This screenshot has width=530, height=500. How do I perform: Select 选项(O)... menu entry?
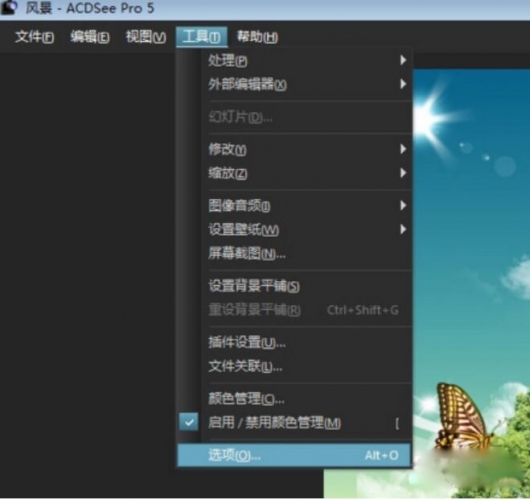(294, 455)
